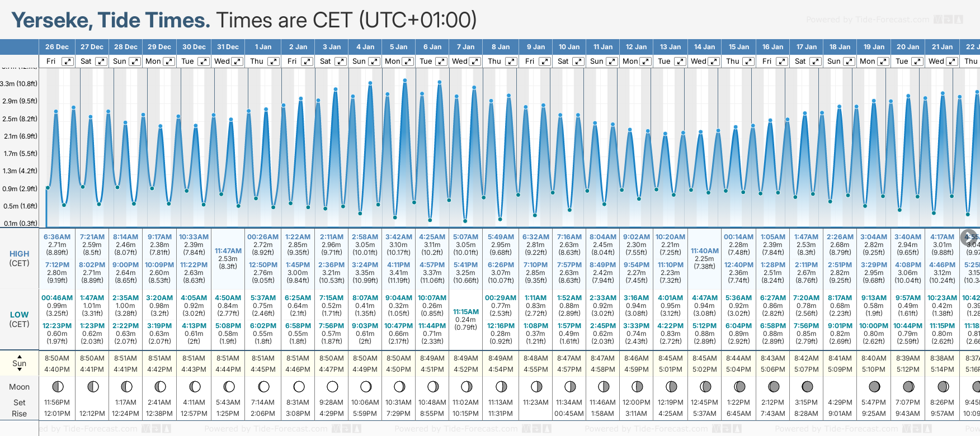
Task: Expand the Sun 18 Jan column
Action: click(849, 61)
